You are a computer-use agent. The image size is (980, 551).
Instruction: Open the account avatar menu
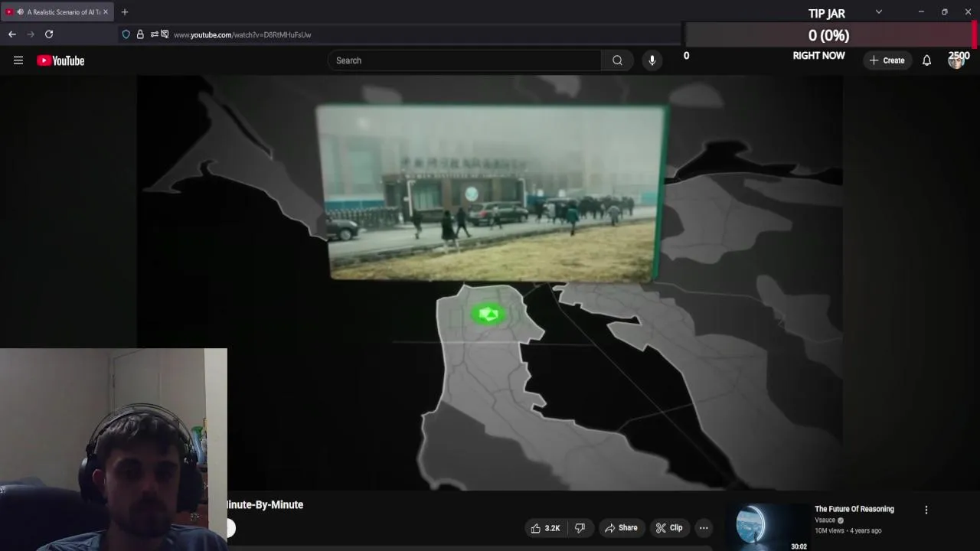955,60
